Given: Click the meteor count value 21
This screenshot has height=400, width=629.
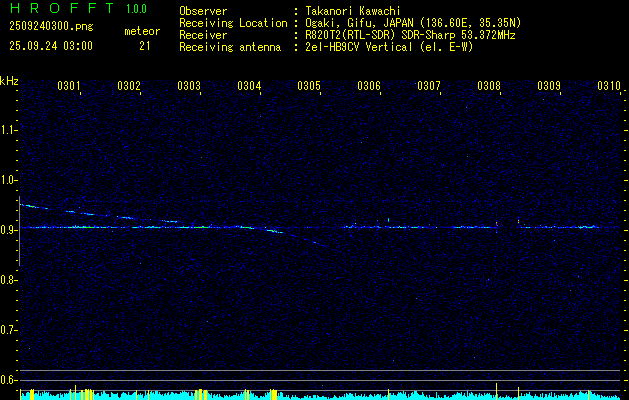Looking at the screenshot, I should (x=145, y=46).
